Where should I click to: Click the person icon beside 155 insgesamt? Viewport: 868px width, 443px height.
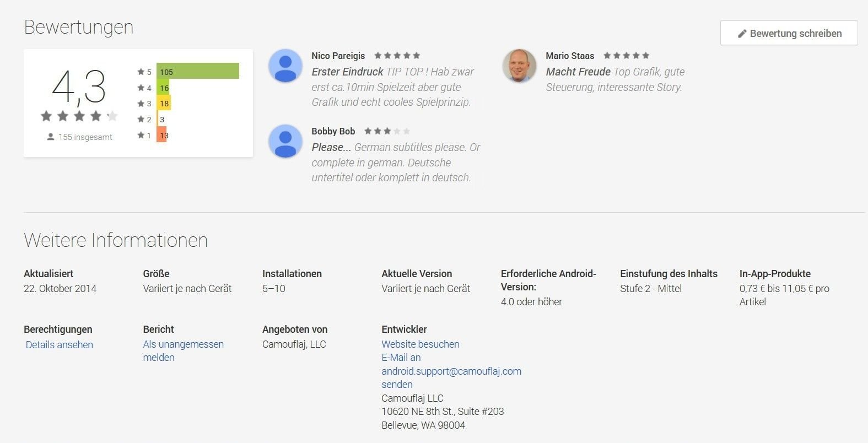pyautogui.click(x=51, y=137)
